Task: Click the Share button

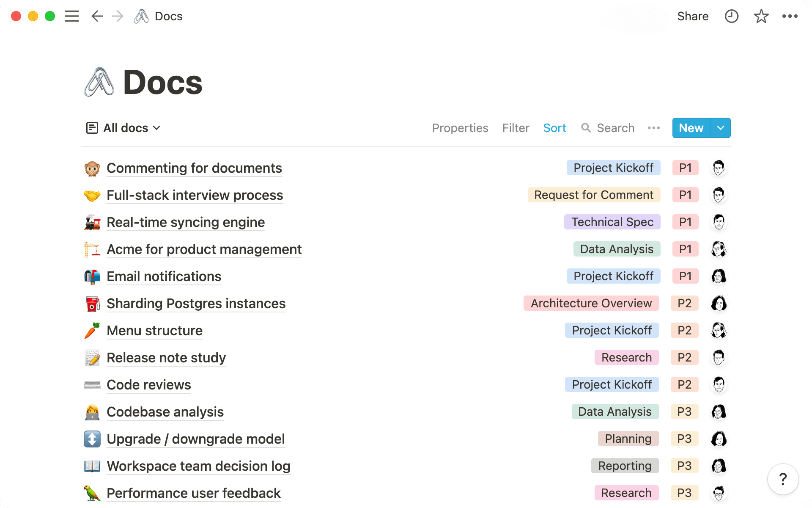Action: pyautogui.click(x=692, y=16)
